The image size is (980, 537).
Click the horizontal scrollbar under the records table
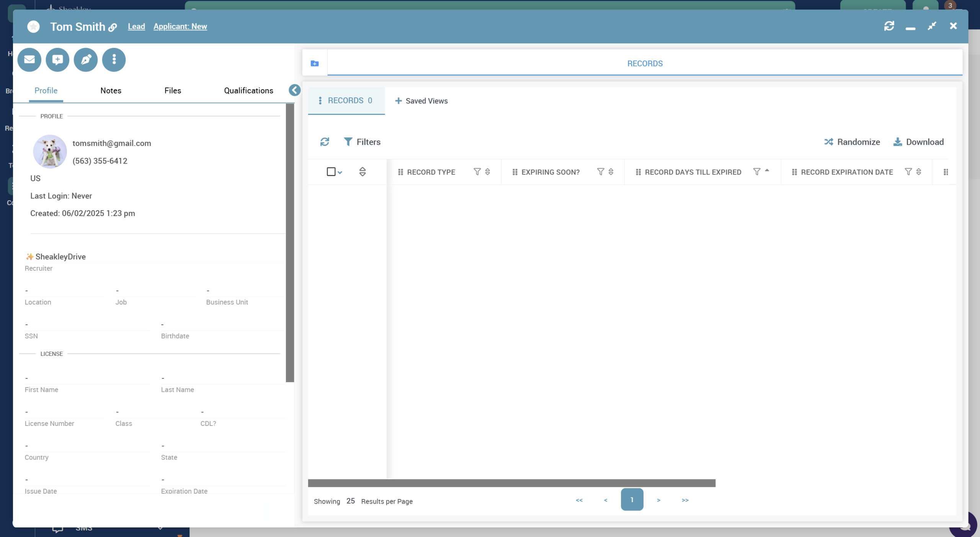tap(511, 483)
